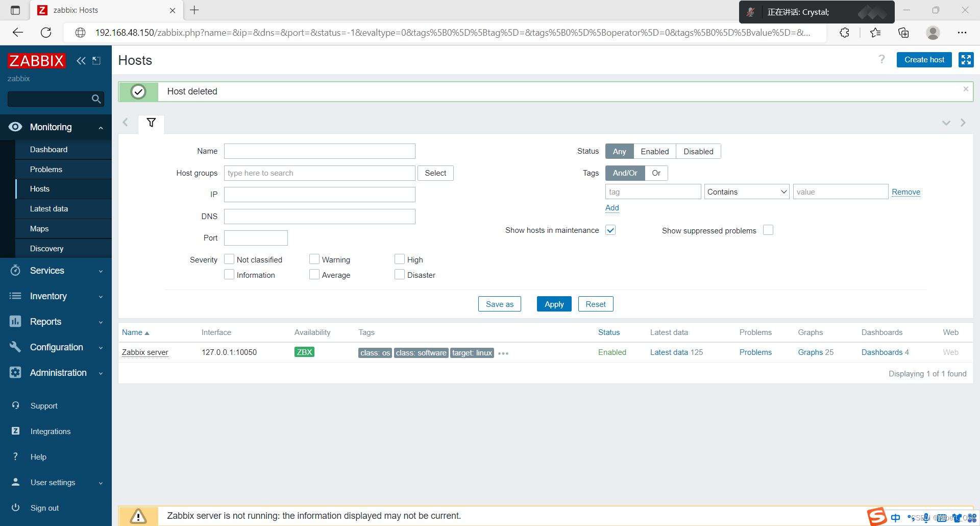Toggle kiosk fullscreen mode icon
This screenshot has height=526, width=980.
(x=966, y=60)
